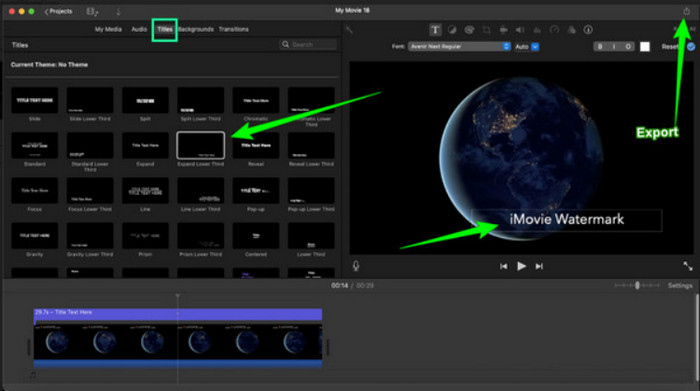Select the Slide Lower Third title

tap(90, 100)
